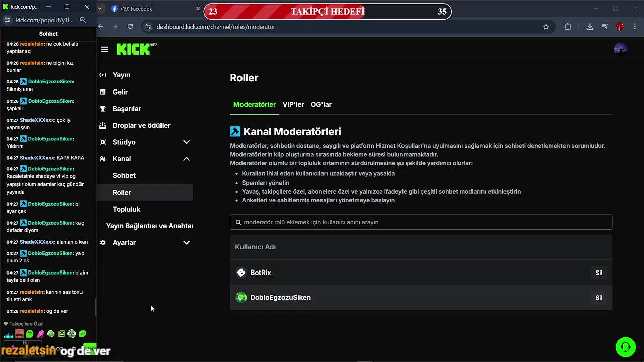Click the Başarılar trophy icon
Viewport: 644px width, 362px height.
coord(103,109)
